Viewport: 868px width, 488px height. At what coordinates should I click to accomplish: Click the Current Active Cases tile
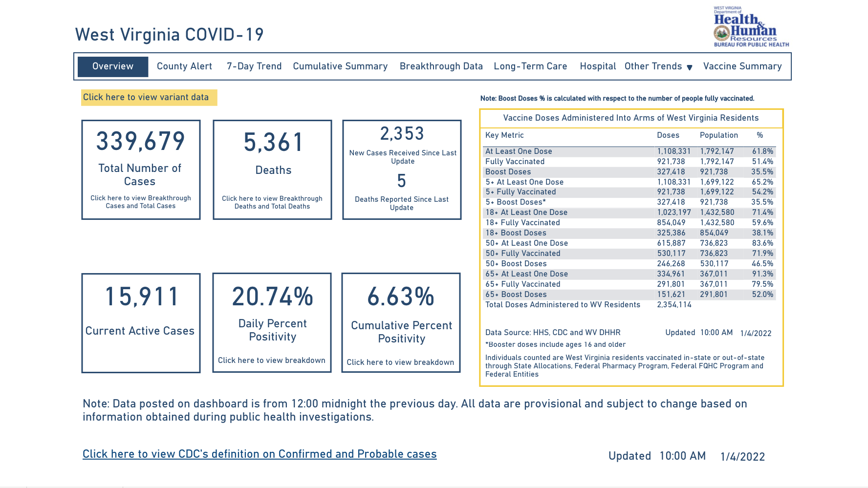[x=141, y=322]
